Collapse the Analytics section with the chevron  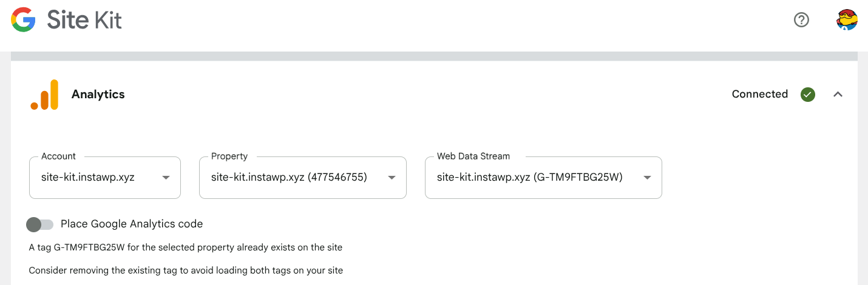[x=838, y=95]
